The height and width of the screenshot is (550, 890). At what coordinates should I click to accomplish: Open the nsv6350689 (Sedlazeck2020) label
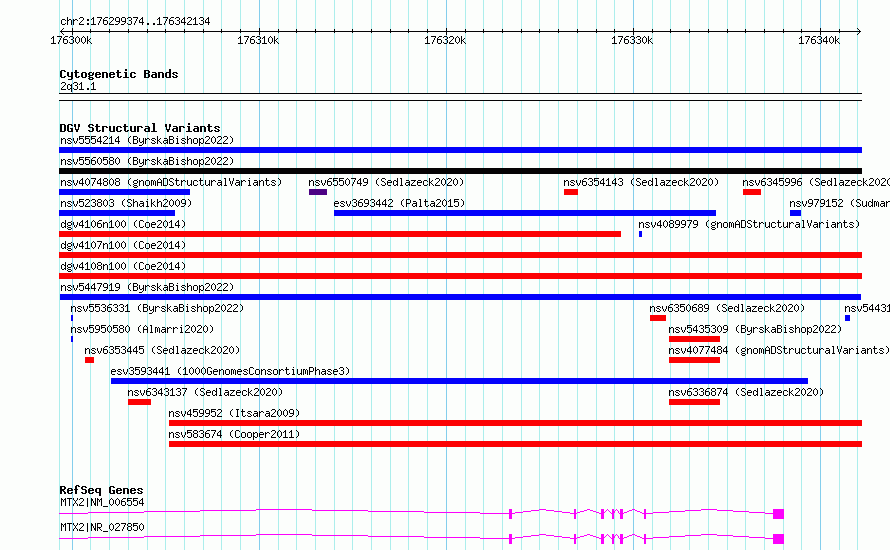(x=727, y=308)
